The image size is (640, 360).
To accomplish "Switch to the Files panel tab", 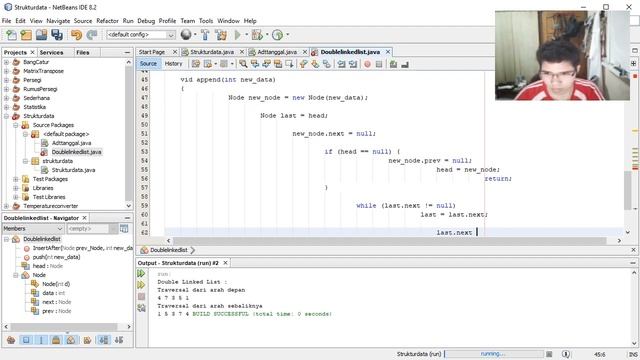I will [x=82, y=52].
